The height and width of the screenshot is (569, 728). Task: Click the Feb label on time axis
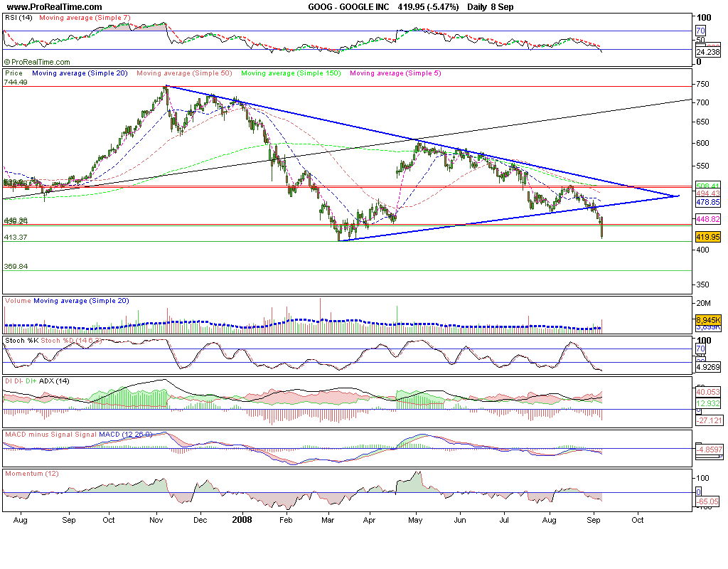point(286,520)
